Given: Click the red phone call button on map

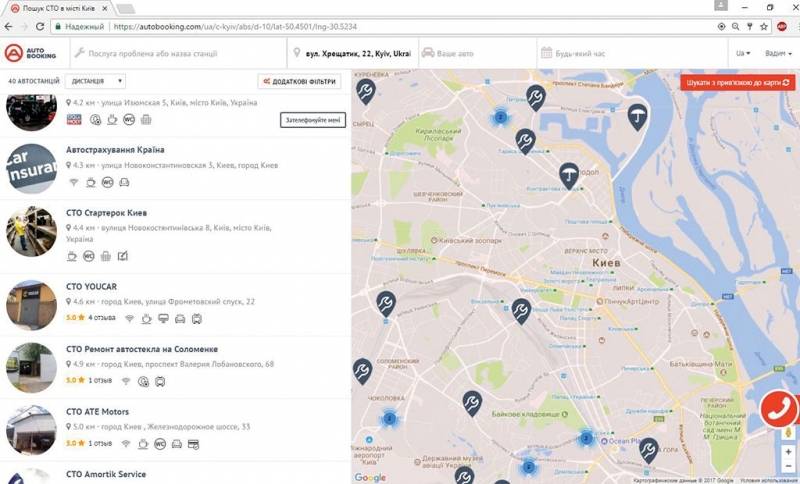Looking at the screenshot, I should [x=778, y=409].
